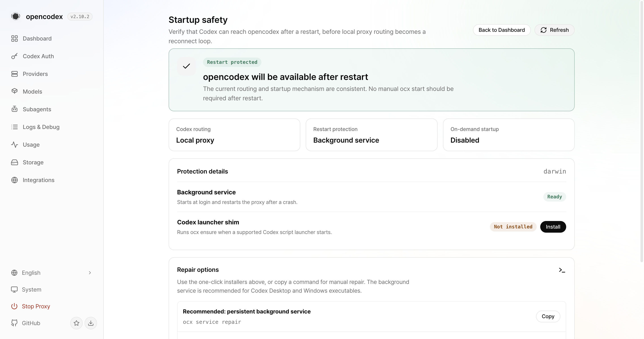644x339 pixels.
Task: Click the opencodex logo icon
Action: 15,16
